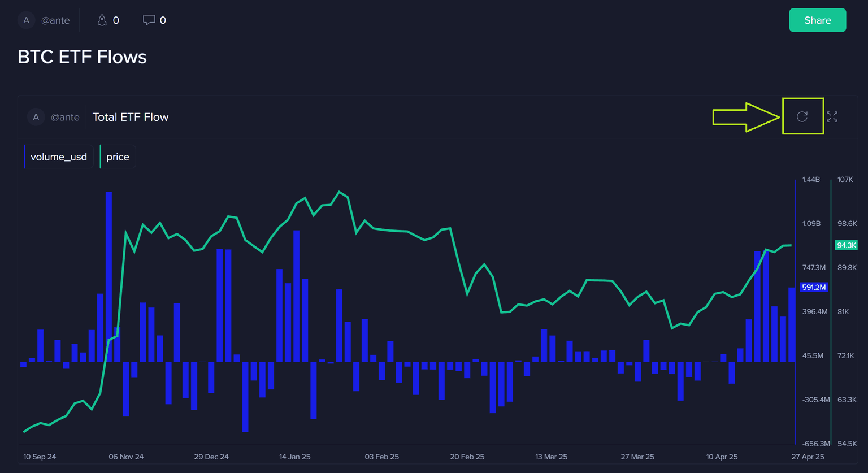Click the 27 Apr 25 date label

[x=808, y=457]
